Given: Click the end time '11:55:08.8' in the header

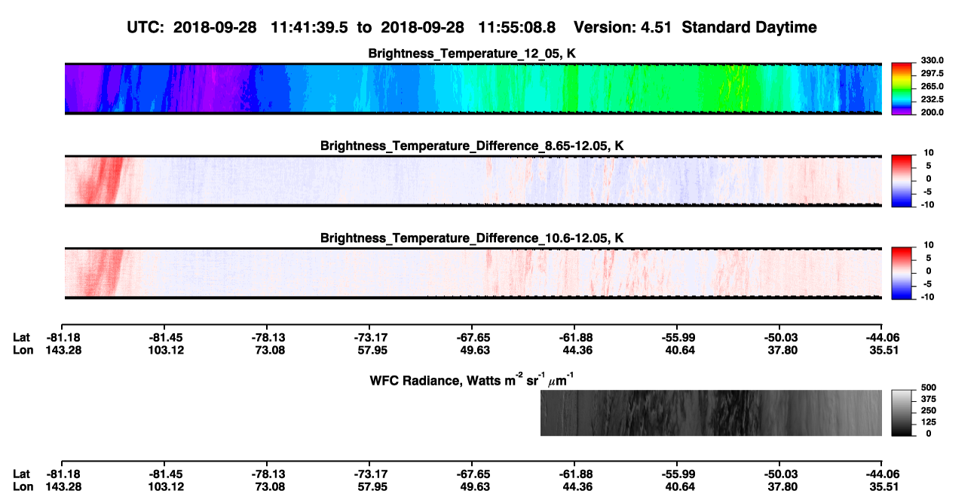Looking at the screenshot, I should pyautogui.click(x=517, y=28).
